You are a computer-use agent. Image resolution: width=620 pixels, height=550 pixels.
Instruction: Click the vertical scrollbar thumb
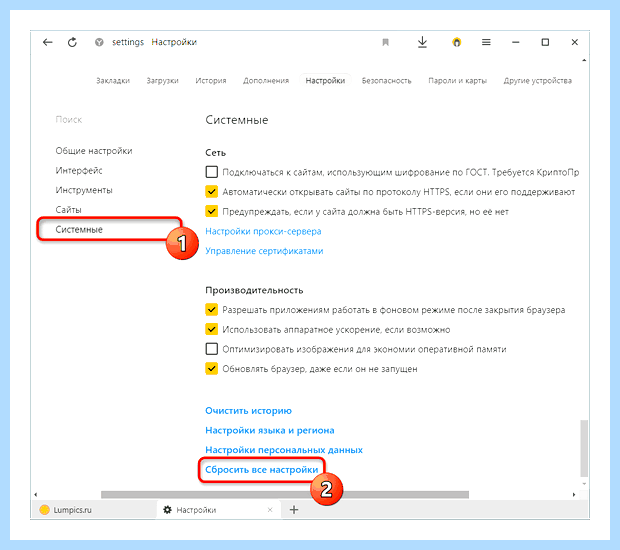(x=584, y=448)
